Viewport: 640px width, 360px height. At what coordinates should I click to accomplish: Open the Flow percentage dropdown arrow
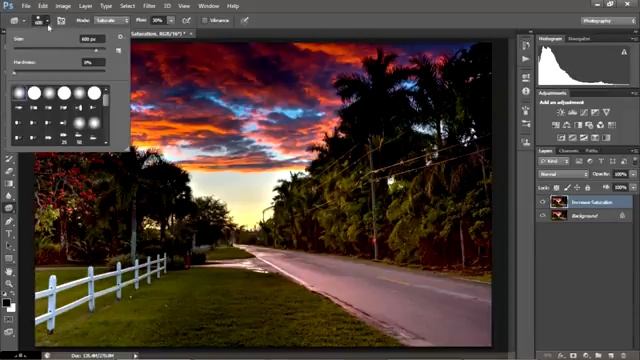coord(171,20)
